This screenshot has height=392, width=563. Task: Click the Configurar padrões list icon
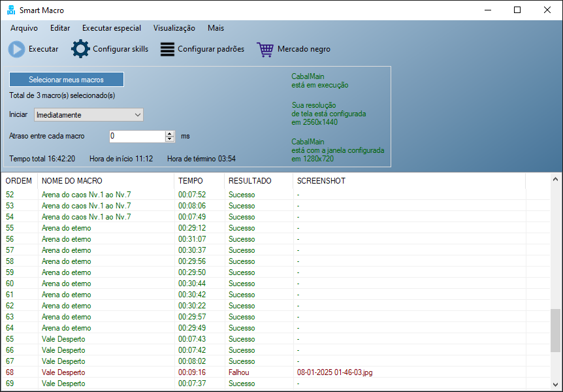point(167,49)
